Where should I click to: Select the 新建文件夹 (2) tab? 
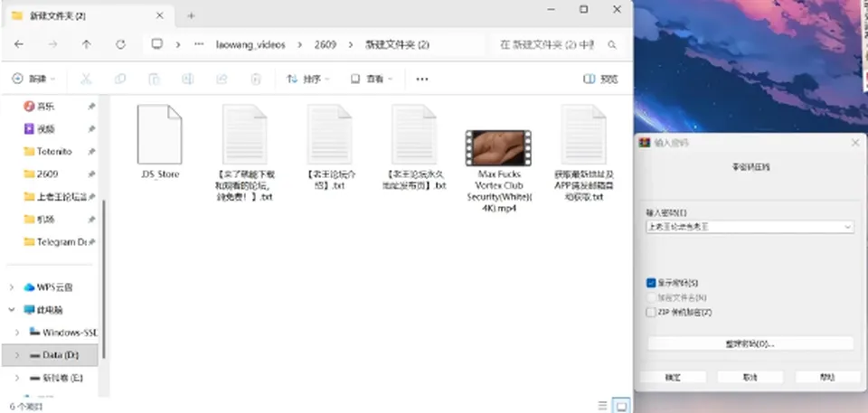click(x=89, y=16)
